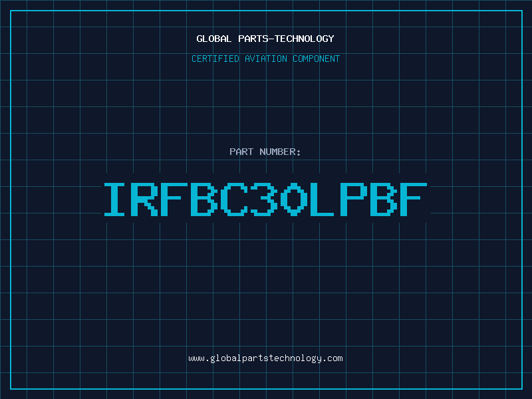Select the CERTIFIED AVIATION COMPONENT subtitle
Screen dimensions: 532x399
click(x=265, y=59)
